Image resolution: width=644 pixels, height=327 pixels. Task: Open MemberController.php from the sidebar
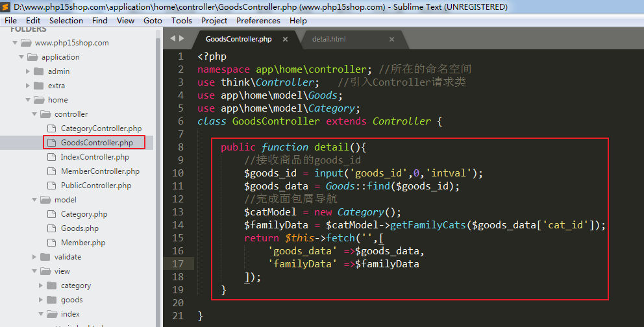[100, 171]
